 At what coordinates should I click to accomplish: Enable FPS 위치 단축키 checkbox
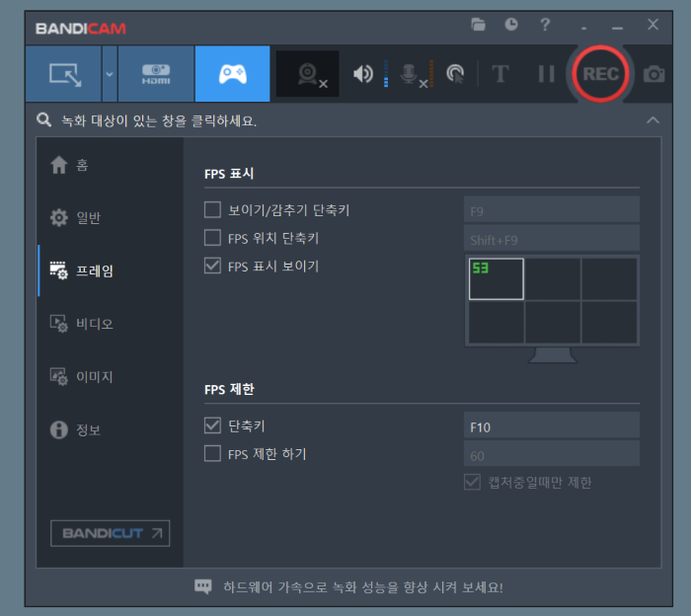(212, 238)
